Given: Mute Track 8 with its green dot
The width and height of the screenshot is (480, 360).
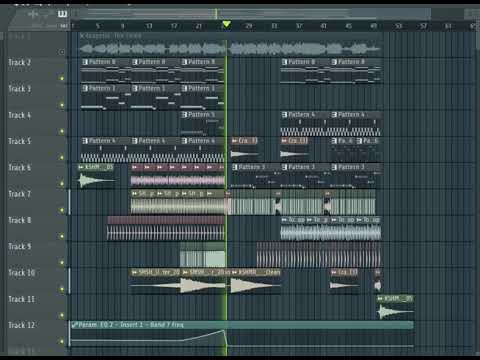Looking at the screenshot, I should (62, 236).
